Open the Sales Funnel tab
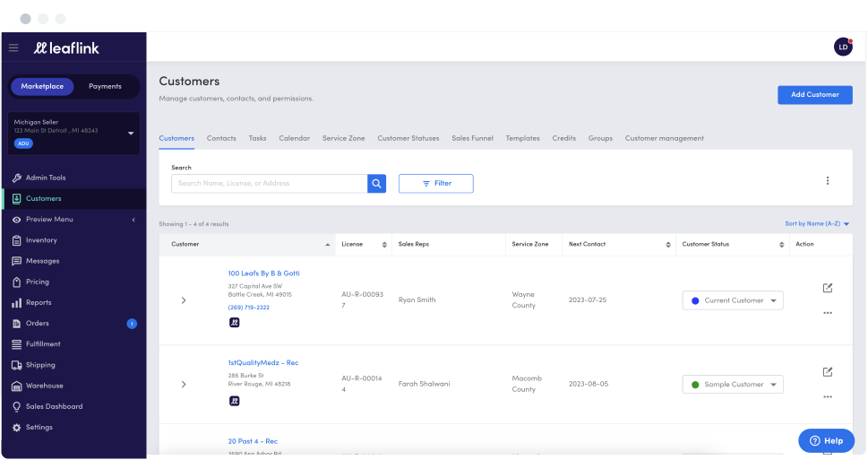The width and height of the screenshot is (868, 460). click(472, 139)
